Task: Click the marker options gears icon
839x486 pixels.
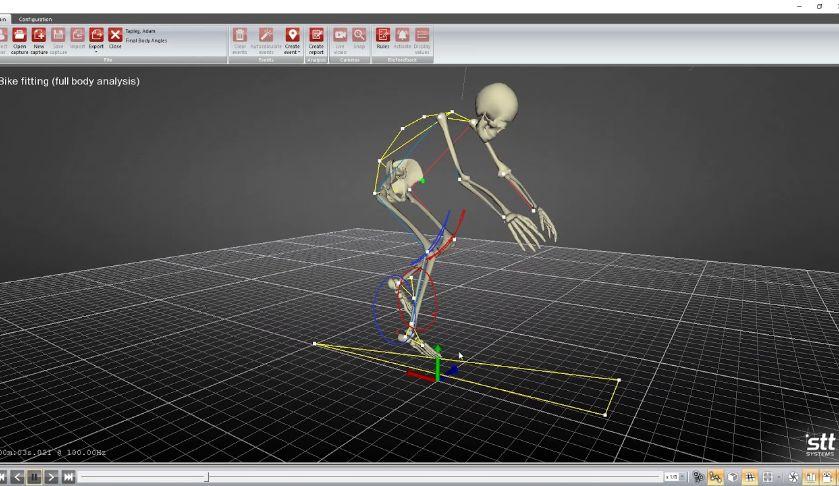Action: [x=698, y=476]
